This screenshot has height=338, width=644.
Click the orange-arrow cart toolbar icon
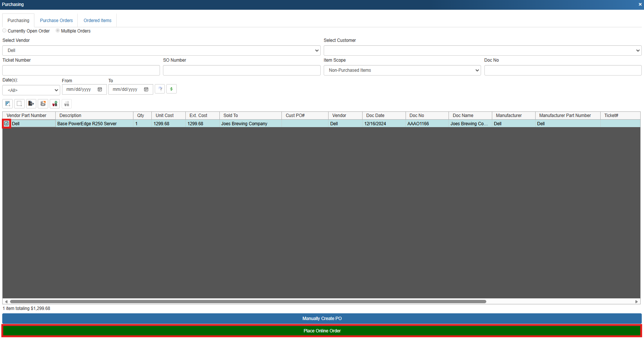43,104
